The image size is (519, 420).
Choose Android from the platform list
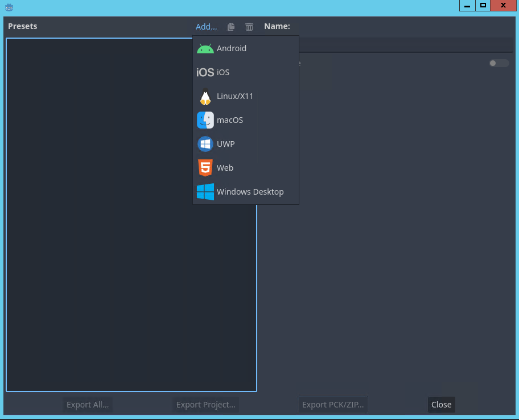tap(246, 48)
